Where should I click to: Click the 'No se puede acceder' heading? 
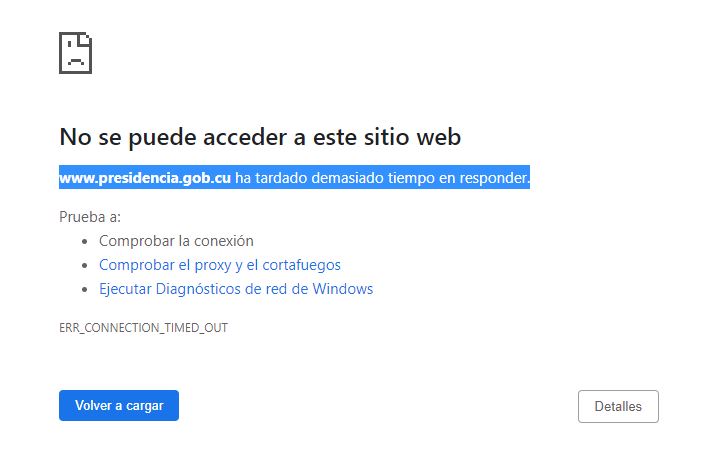pyautogui.click(x=259, y=136)
